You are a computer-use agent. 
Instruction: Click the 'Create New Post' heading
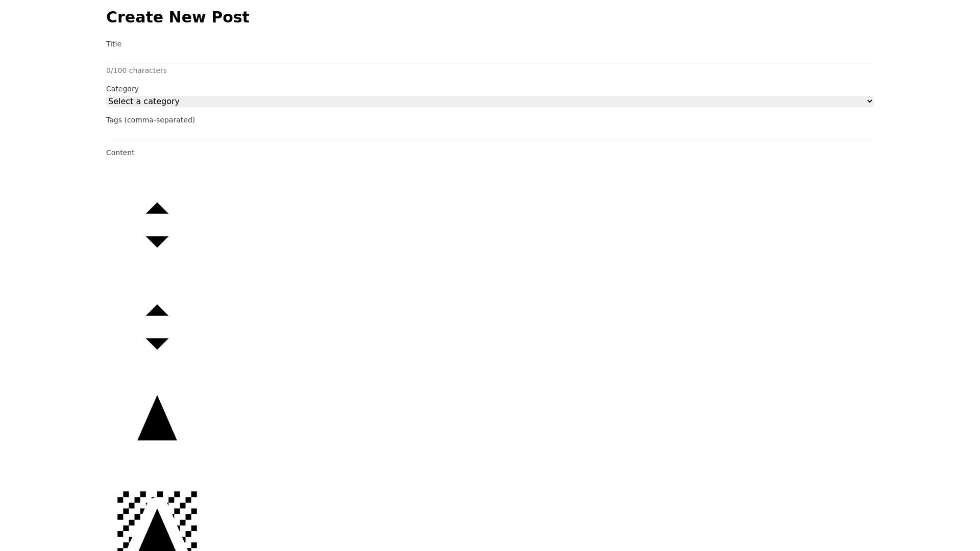tap(178, 17)
